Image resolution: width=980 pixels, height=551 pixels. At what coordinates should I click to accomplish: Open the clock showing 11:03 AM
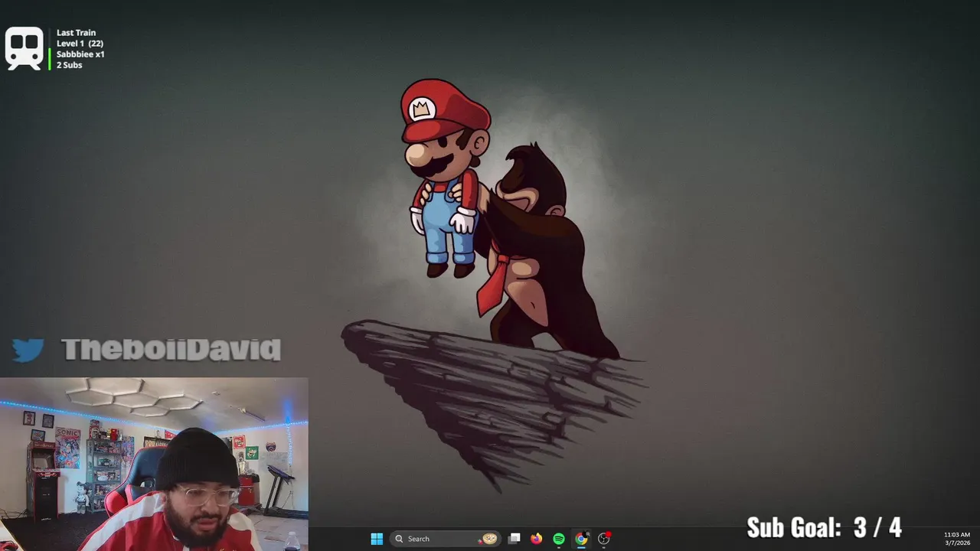click(x=957, y=539)
